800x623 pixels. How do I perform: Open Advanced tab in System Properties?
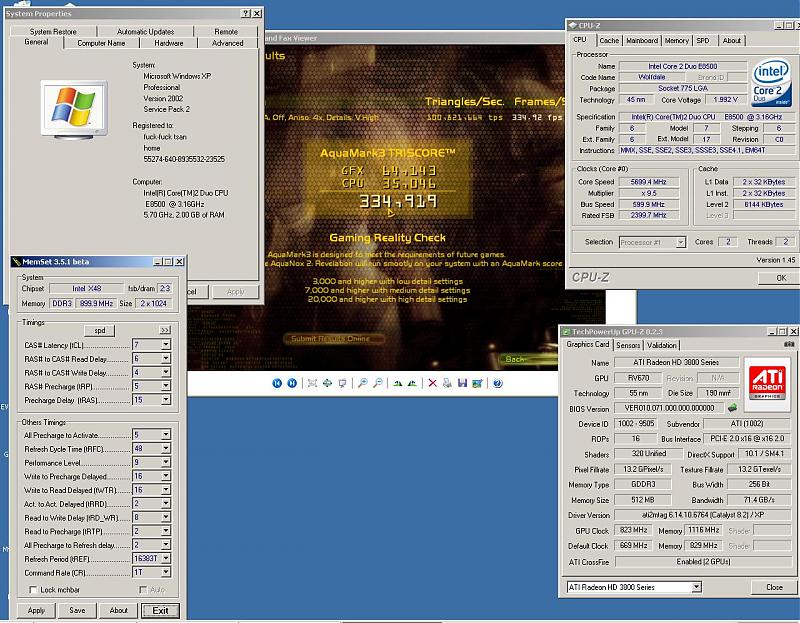point(228,43)
